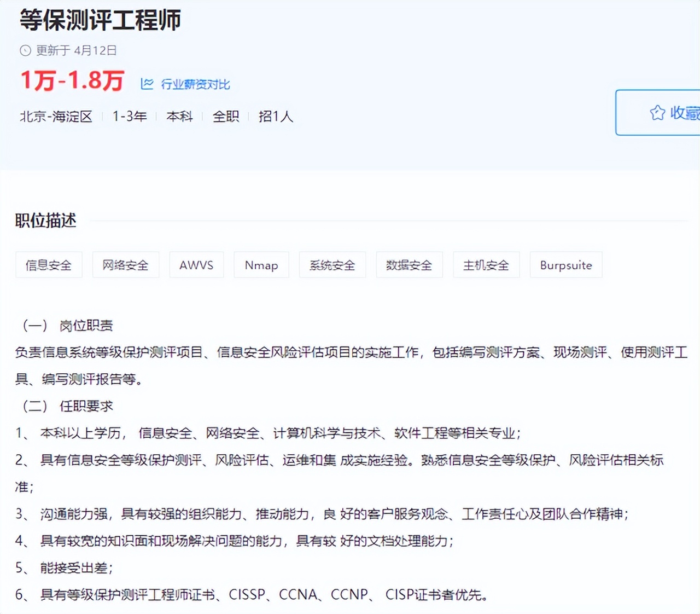Image resolution: width=700 pixels, height=614 pixels.
Task: Select the 信息安全 skill tag
Action: pos(49,265)
